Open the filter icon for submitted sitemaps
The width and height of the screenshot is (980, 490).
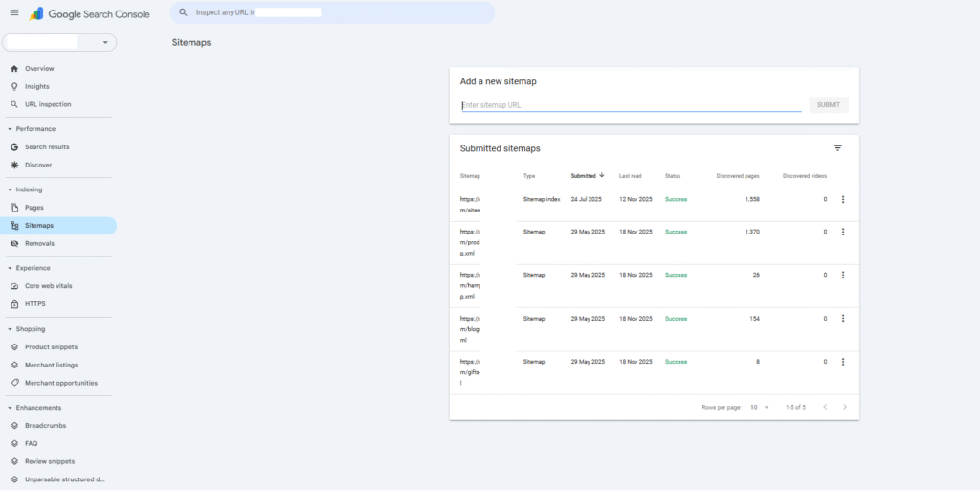pyautogui.click(x=837, y=148)
